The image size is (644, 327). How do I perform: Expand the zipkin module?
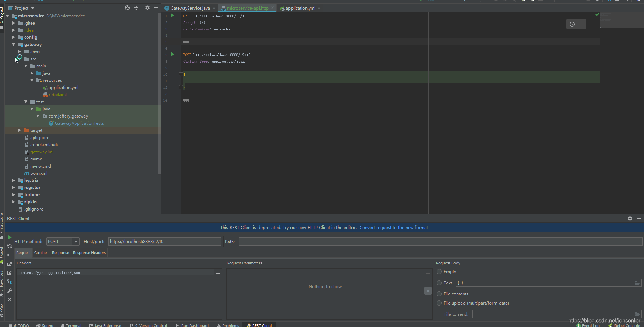[14, 202]
